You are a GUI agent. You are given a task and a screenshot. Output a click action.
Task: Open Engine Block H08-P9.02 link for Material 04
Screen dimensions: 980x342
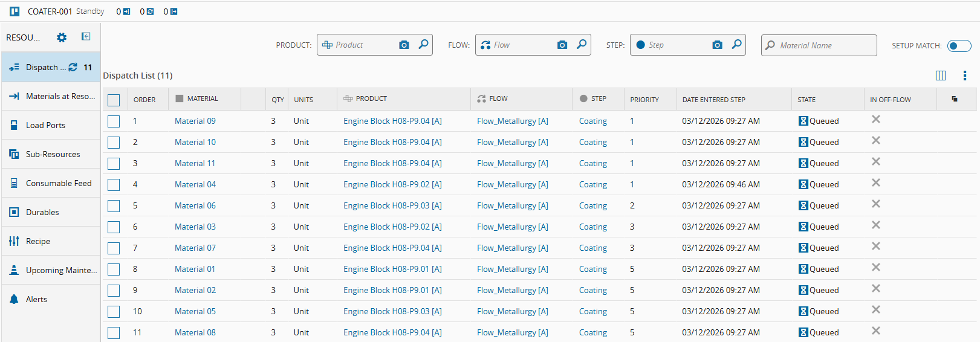tap(392, 184)
